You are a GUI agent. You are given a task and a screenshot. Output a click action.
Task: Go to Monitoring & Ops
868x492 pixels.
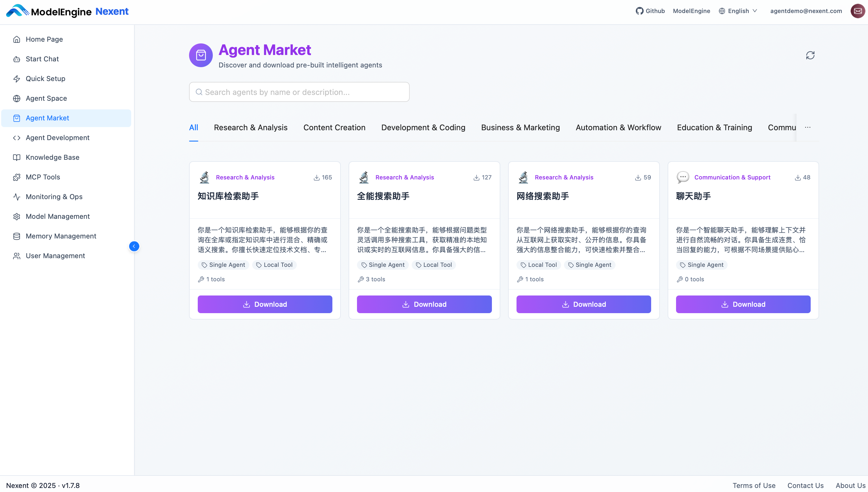click(x=54, y=196)
